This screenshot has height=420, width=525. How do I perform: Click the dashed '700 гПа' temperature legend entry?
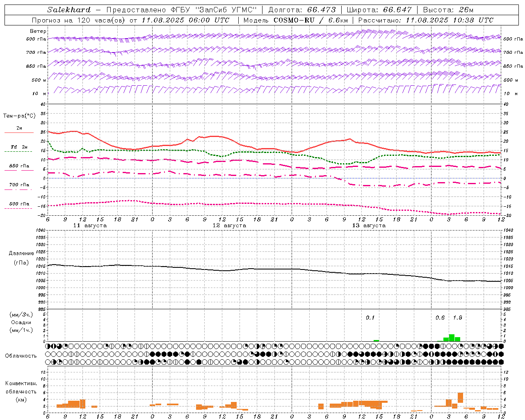pos(19,185)
